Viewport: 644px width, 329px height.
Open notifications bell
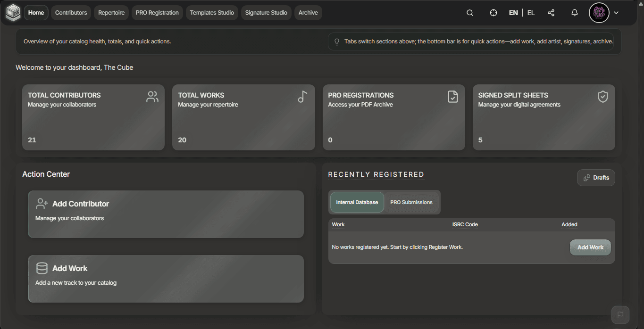(x=575, y=13)
